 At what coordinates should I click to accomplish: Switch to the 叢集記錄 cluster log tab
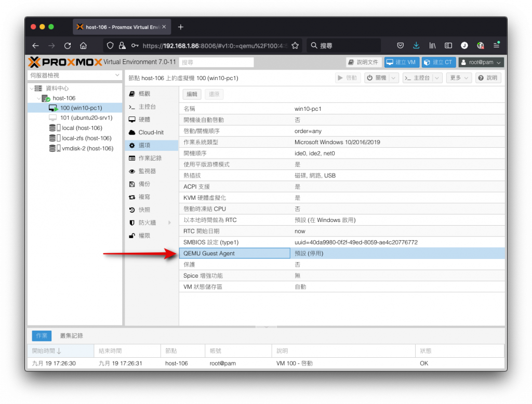click(72, 336)
